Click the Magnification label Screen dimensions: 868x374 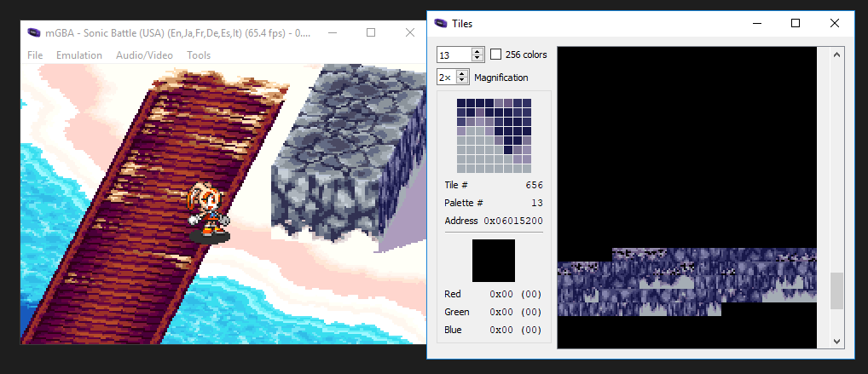coord(501,78)
